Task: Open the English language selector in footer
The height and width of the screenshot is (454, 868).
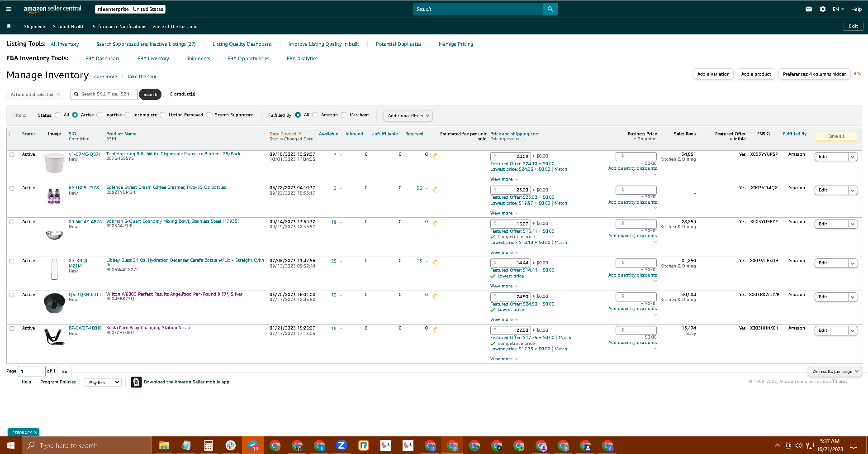Action: [103, 382]
